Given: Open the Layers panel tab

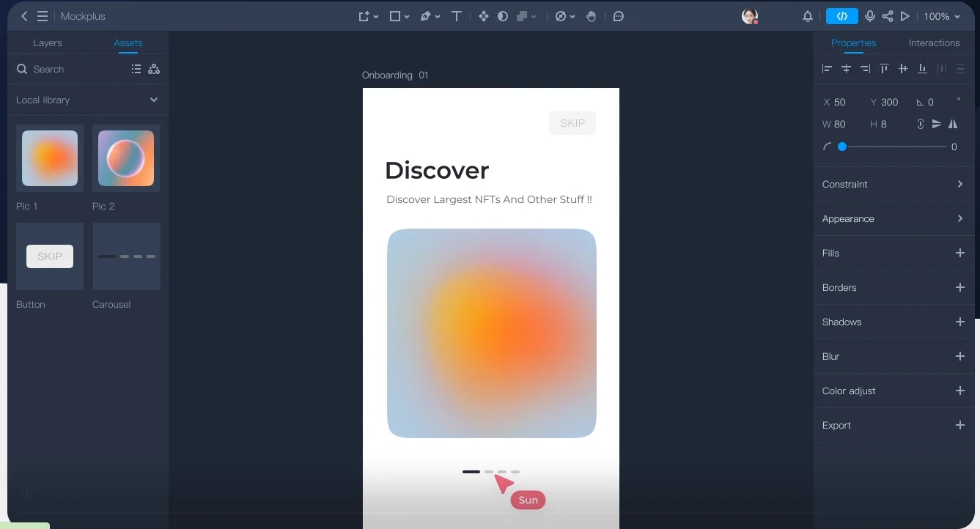Looking at the screenshot, I should pos(47,42).
